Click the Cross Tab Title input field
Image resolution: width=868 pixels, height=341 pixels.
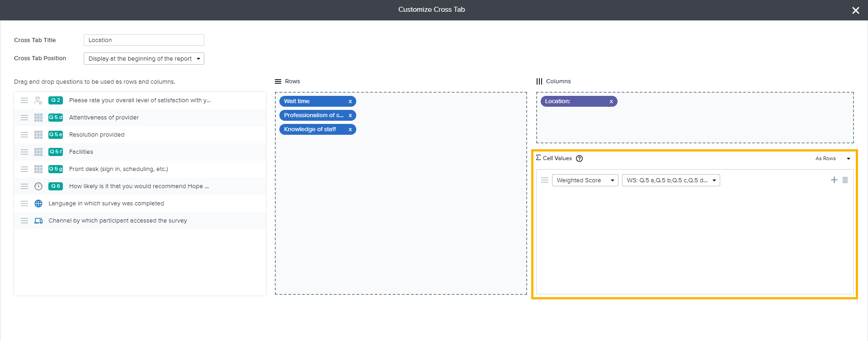click(144, 40)
